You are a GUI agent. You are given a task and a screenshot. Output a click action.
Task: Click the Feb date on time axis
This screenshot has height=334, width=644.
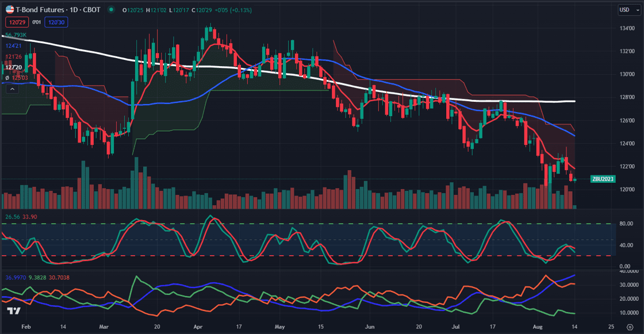pyautogui.click(x=26, y=327)
